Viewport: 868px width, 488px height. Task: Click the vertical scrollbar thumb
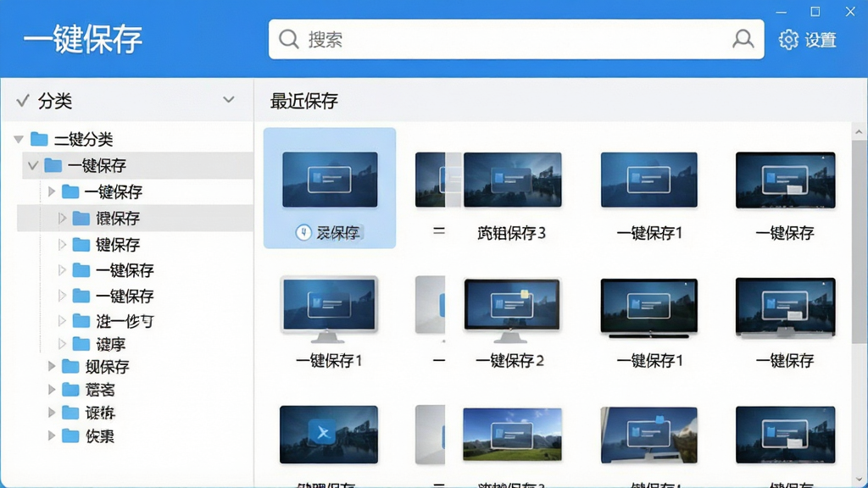click(859, 241)
